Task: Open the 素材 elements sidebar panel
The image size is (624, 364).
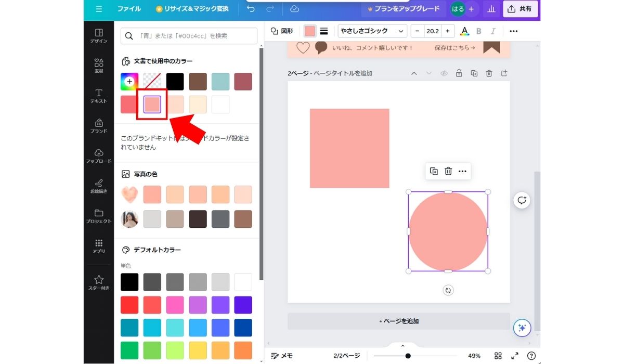Action: (x=99, y=66)
